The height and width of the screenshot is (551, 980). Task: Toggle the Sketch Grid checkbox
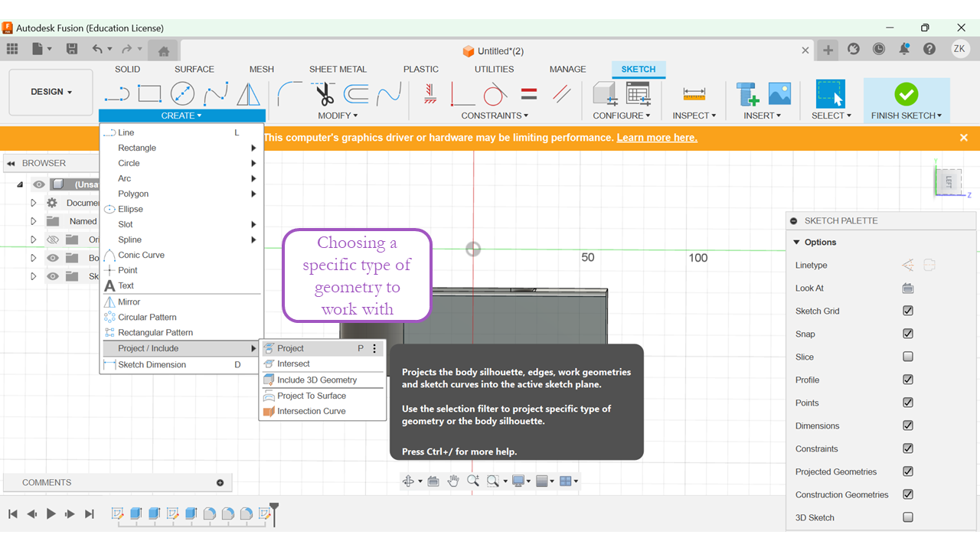click(908, 311)
